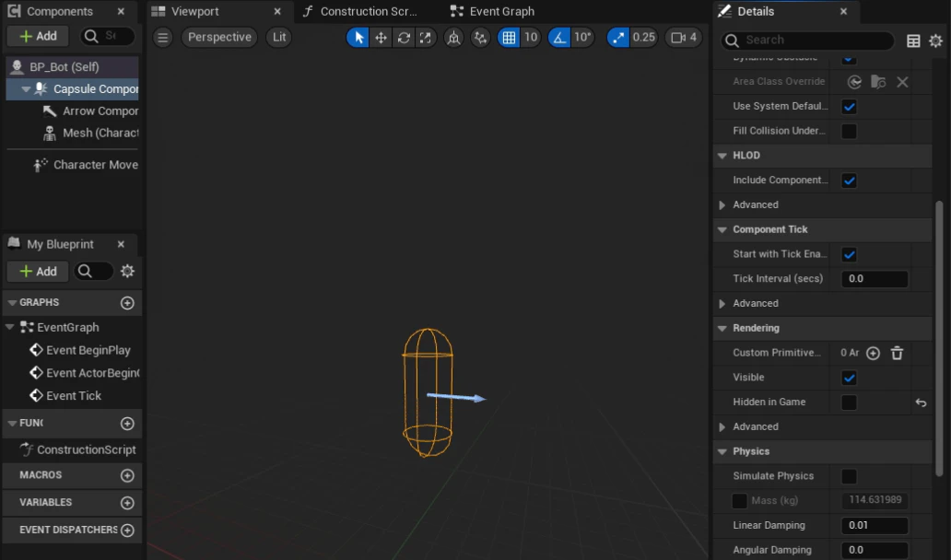951x560 pixels.
Task: Enable Simulate Physics checkbox
Action: coord(849,476)
